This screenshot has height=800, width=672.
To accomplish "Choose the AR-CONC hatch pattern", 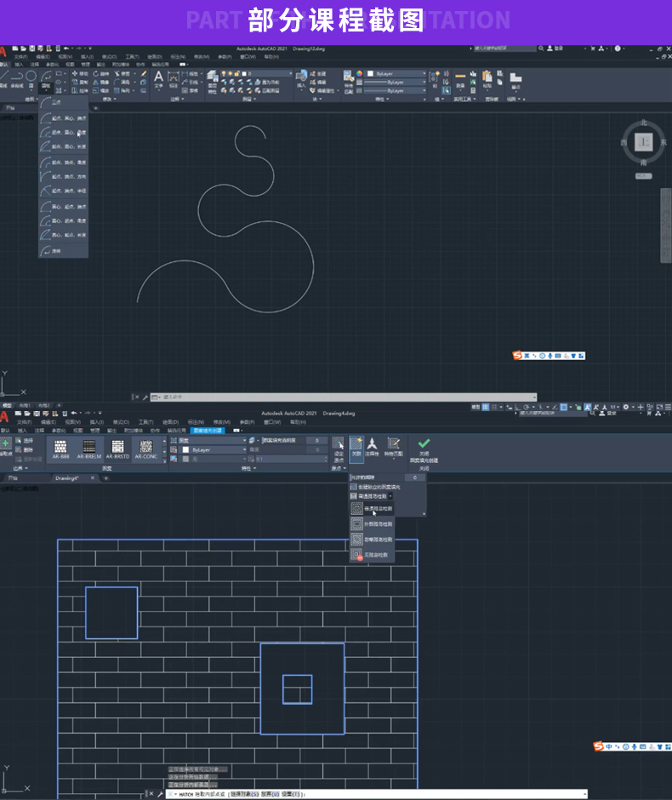I will [146, 449].
